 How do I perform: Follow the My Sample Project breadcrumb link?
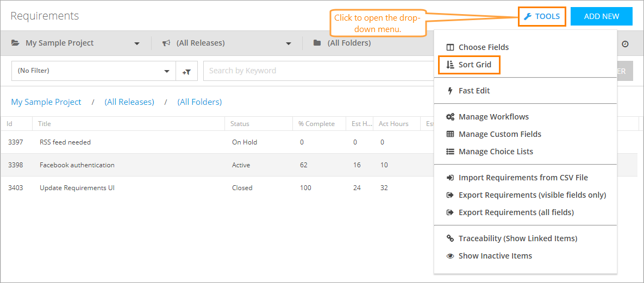point(46,102)
